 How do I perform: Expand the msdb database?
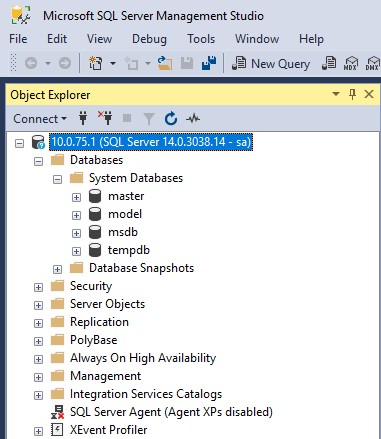pyautogui.click(x=76, y=234)
